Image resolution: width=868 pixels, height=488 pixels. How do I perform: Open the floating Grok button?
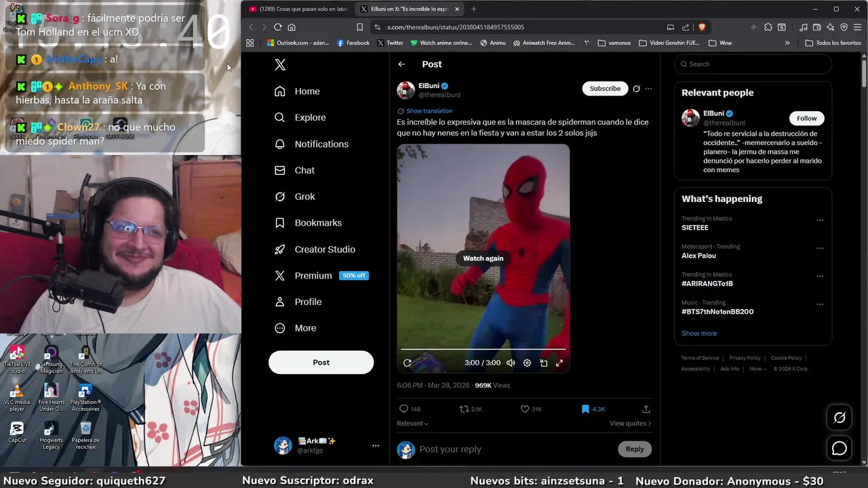pos(840,418)
